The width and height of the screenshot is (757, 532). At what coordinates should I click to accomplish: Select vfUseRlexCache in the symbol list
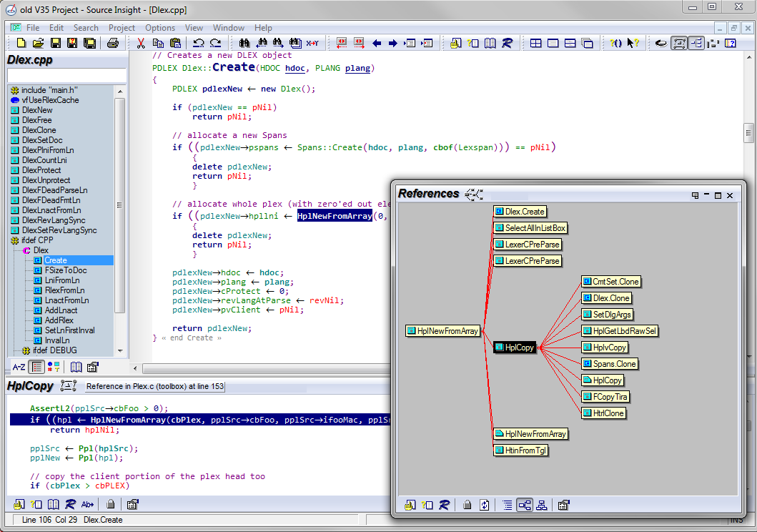[x=50, y=100]
